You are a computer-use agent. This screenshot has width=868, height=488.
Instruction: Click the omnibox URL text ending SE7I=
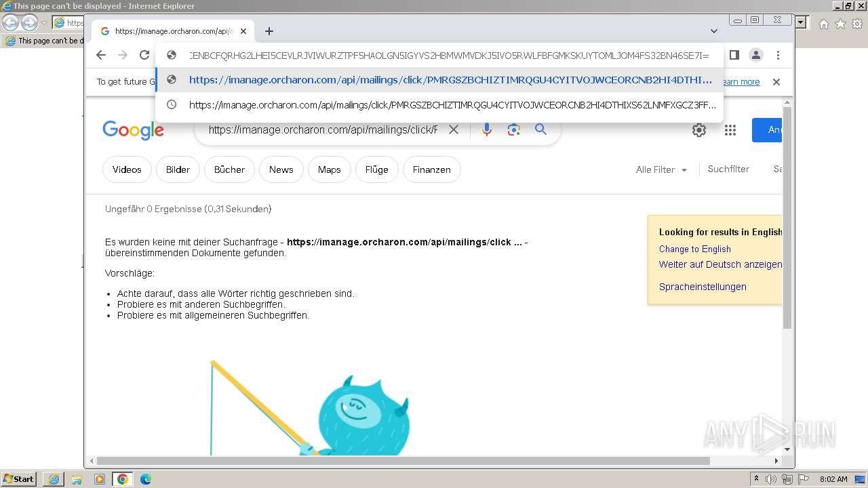coord(449,55)
